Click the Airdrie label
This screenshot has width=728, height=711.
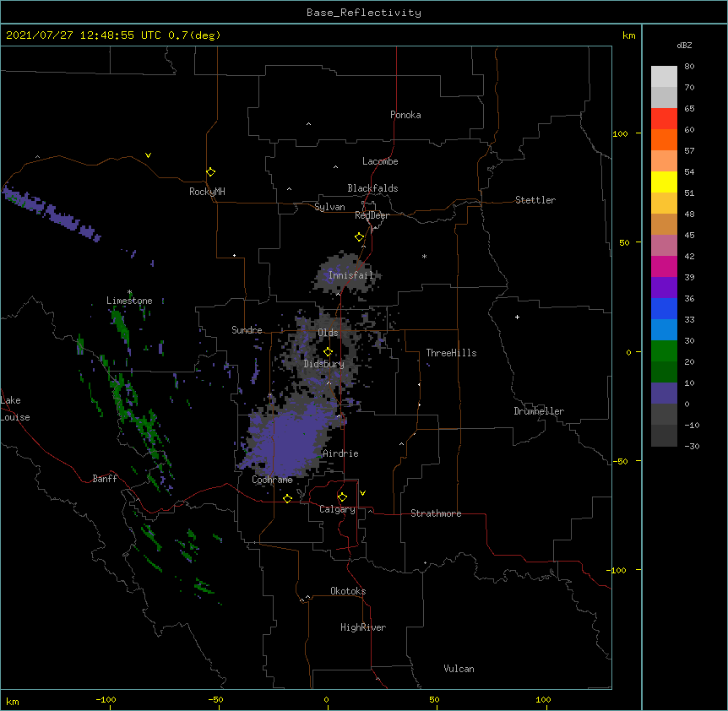point(340,453)
